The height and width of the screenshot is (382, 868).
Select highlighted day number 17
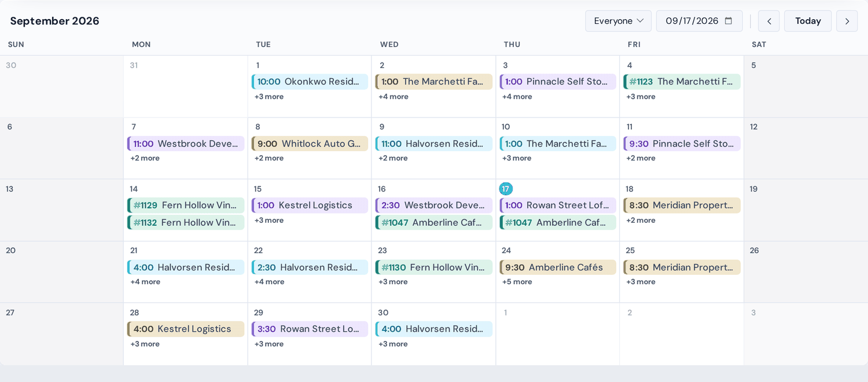tap(506, 189)
